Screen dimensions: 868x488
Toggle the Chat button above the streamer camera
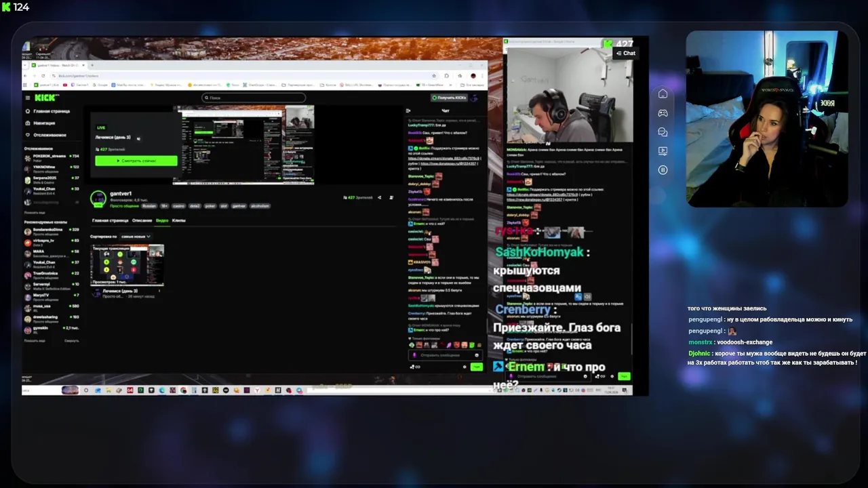tap(625, 53)
